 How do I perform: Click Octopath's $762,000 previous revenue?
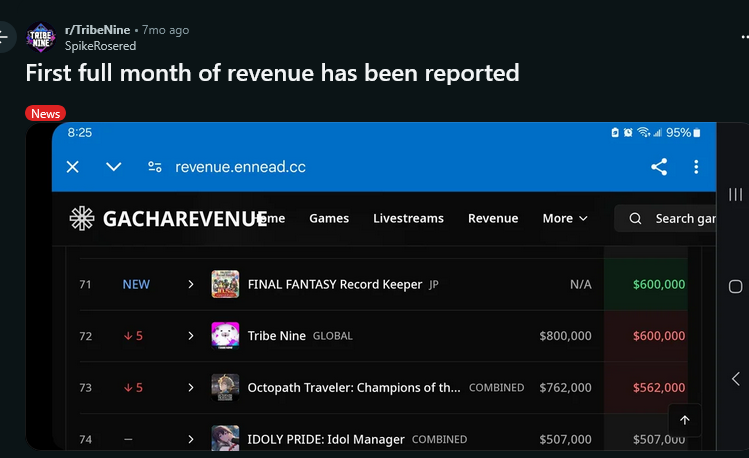[x=565, y=387]
